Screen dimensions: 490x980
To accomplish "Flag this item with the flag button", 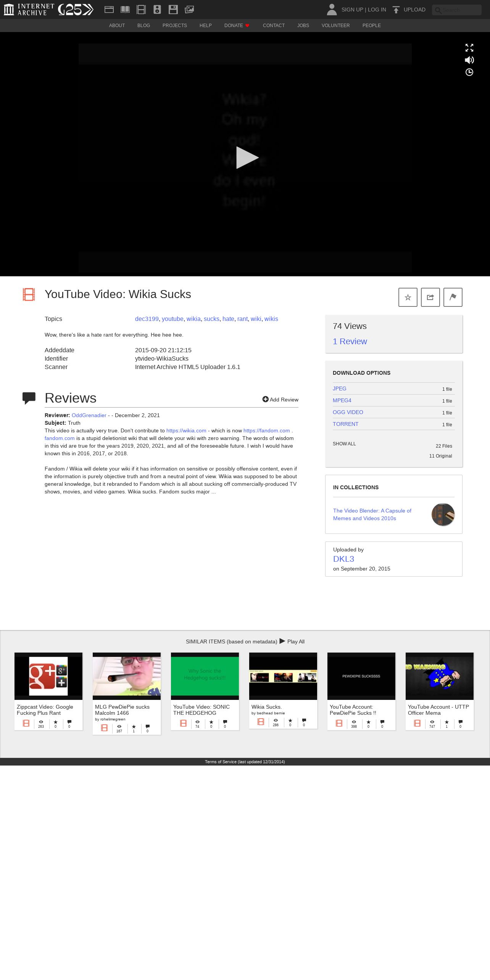I will [453, 297].
